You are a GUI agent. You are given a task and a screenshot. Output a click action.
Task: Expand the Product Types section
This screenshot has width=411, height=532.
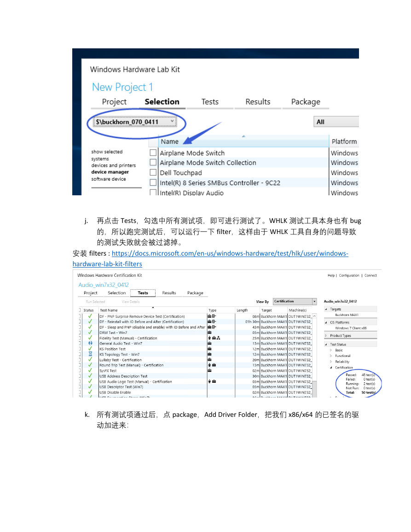[326, 336]
